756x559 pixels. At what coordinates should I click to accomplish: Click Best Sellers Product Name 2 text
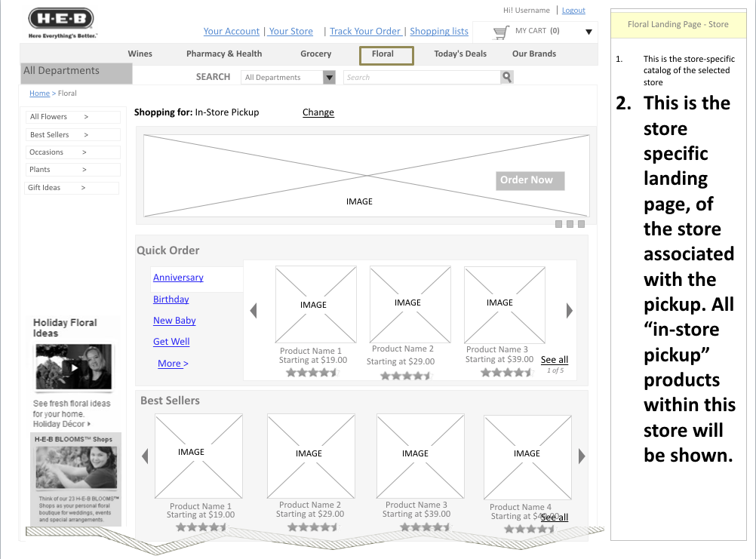[310, 505]
